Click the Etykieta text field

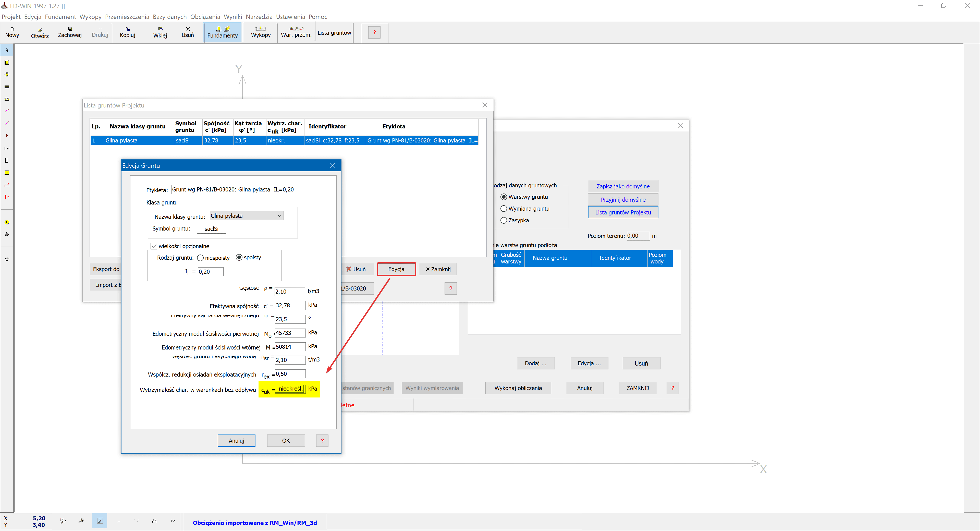click(x=235, y=190)
